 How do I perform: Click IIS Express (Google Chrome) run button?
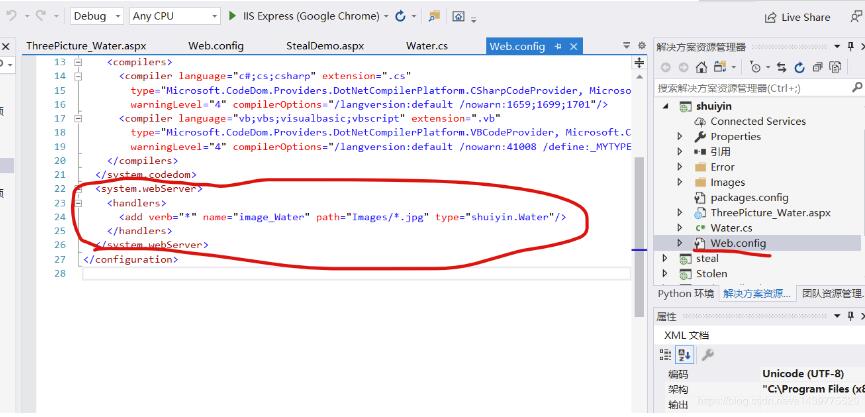[x=311, y=17]
